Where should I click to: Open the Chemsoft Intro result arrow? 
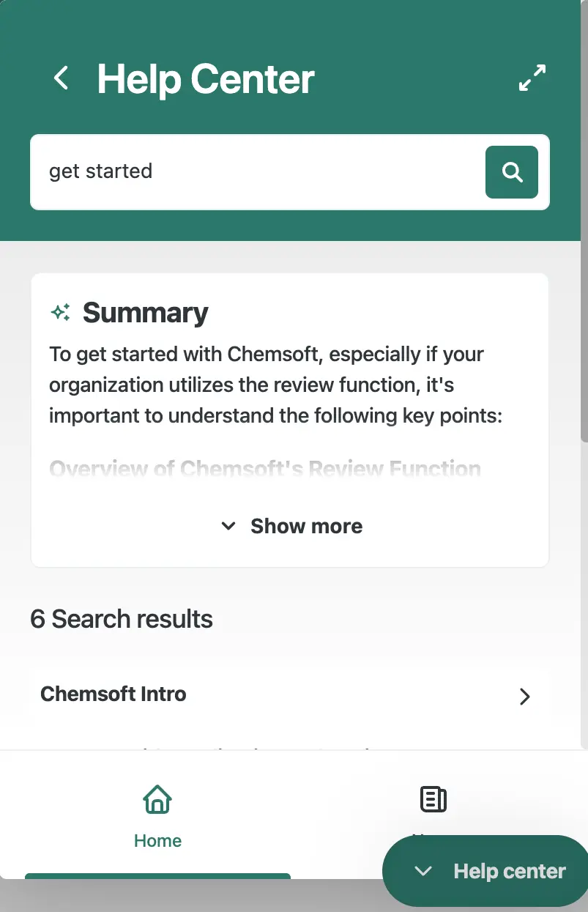(x=524, y=697)
